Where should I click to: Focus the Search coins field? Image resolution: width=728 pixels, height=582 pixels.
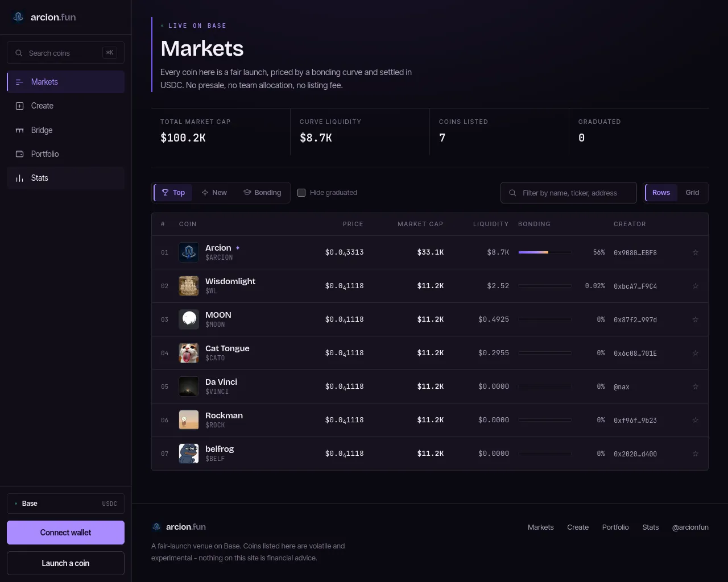[x=66, y=53]
